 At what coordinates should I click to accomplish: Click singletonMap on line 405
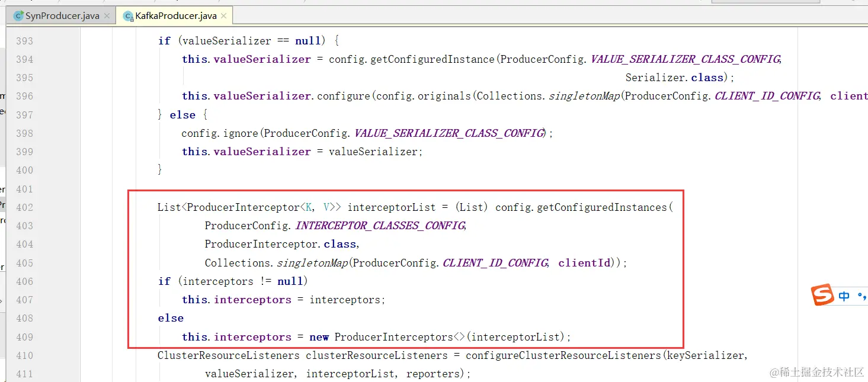click(x=312, y=263)
